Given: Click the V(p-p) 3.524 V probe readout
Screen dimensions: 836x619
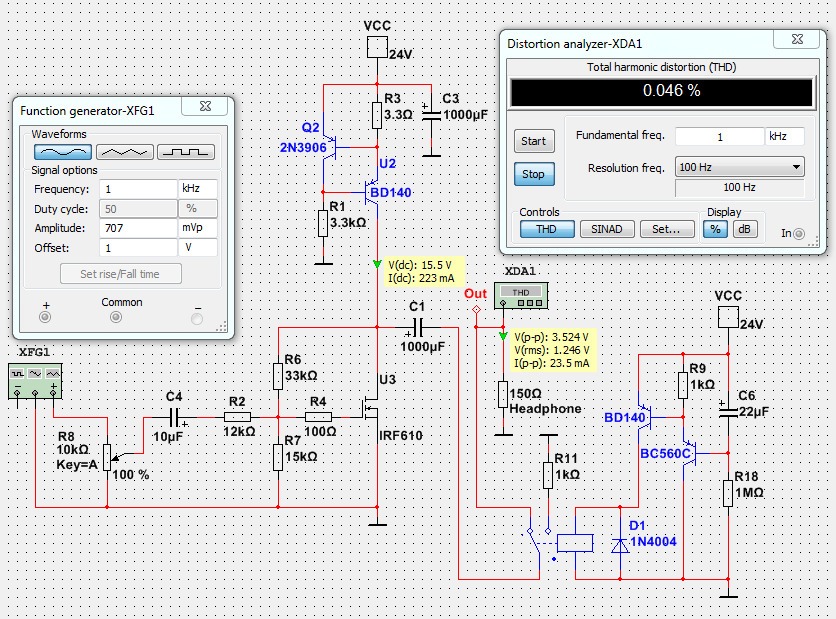Looking at the screenshot, I should (x=553, y=350).
